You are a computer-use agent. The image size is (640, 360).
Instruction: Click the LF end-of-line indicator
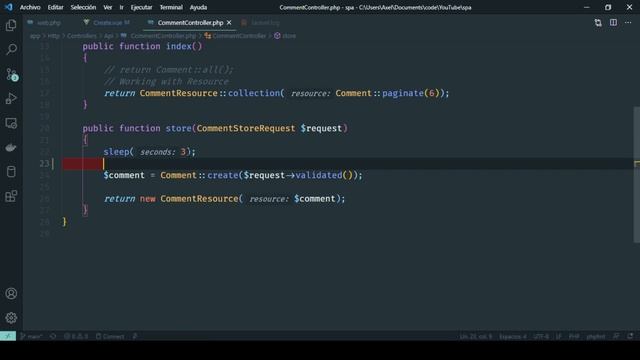click(558, 337)
